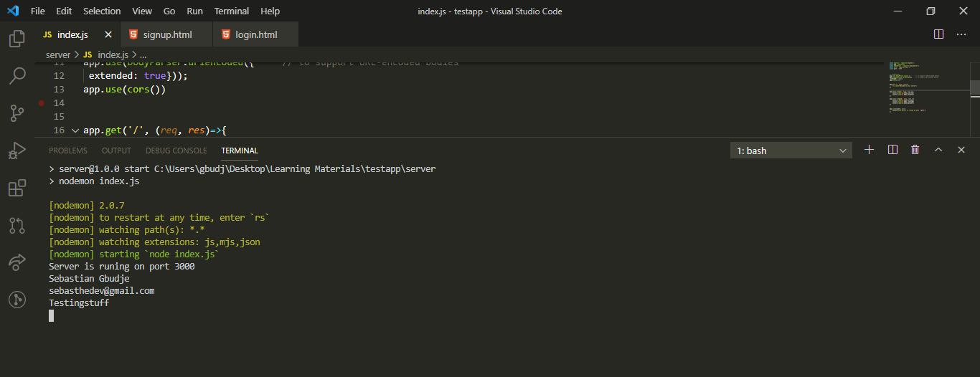Image resolution: width=980 pixels, height=377 pixels.
Task: Click 'Server is runing on port 3000'
Action: pyautogui.click(x=122, y=267)
